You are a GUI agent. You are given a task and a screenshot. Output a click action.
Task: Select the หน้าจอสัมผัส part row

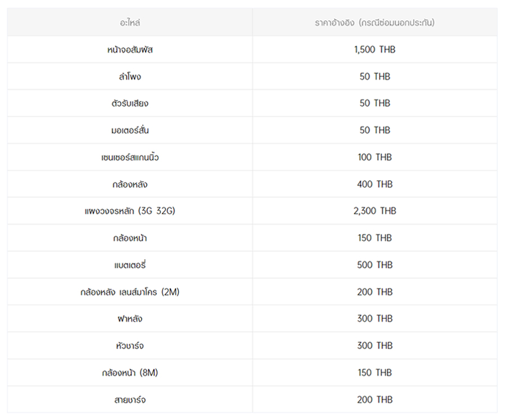(x=130, y=49)
